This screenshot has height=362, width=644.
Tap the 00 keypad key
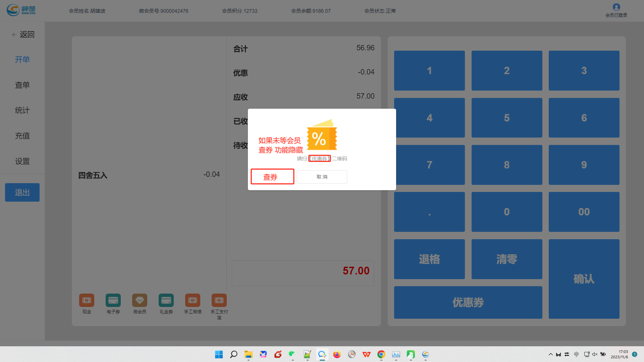[584, 212]
